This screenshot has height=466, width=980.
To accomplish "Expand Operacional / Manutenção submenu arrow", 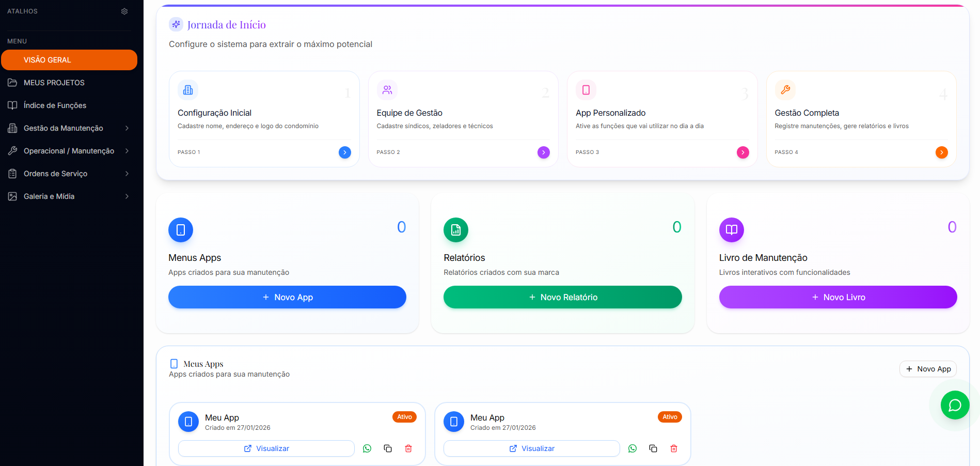I will click(x=127, y=151).
